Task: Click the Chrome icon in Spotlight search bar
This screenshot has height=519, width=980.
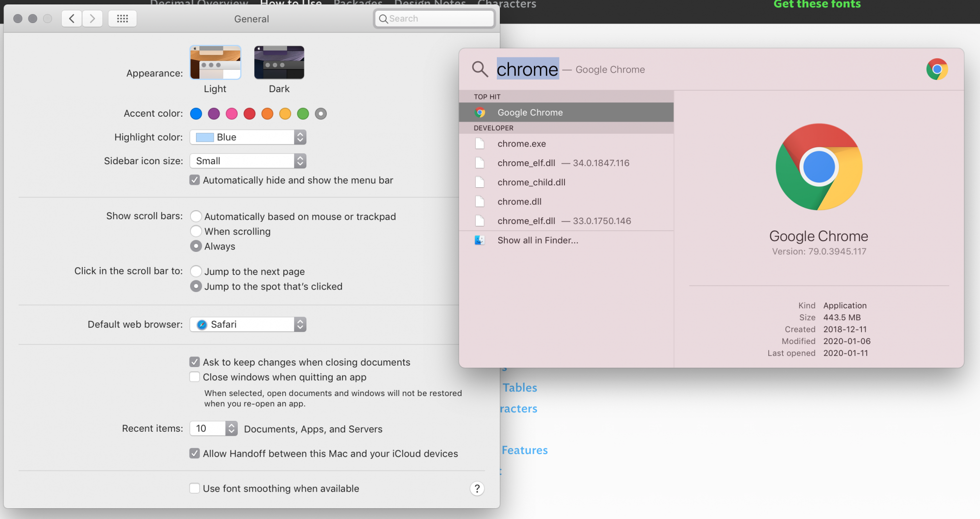Action: pos(937,69)
